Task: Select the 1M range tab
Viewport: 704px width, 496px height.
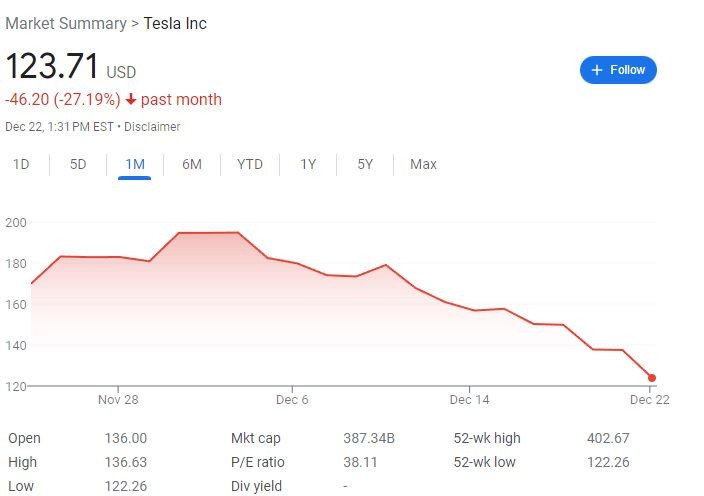Action: point(135,164)
